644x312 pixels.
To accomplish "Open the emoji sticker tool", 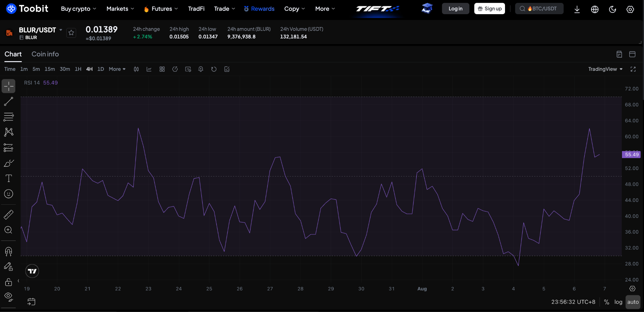I will tap(8, 194).
